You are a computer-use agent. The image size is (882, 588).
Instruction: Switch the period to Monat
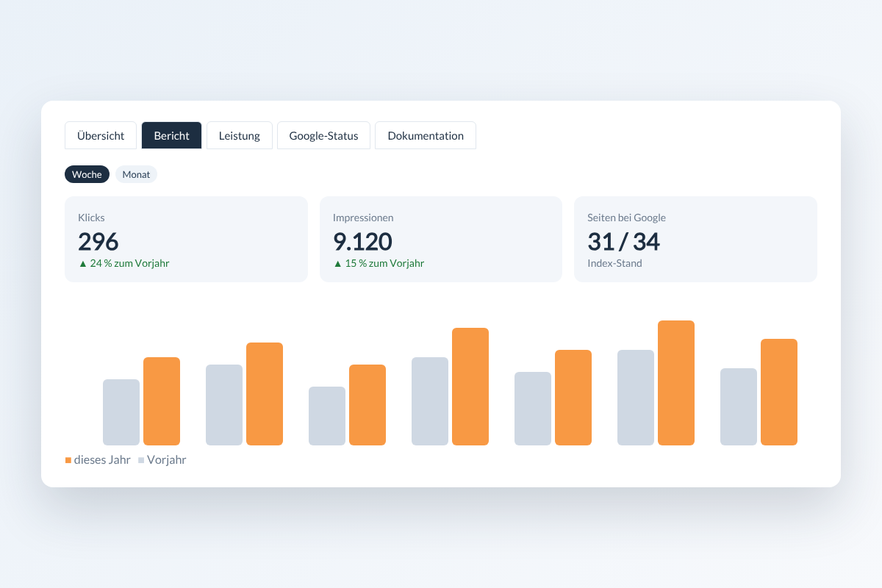(136, 174)
